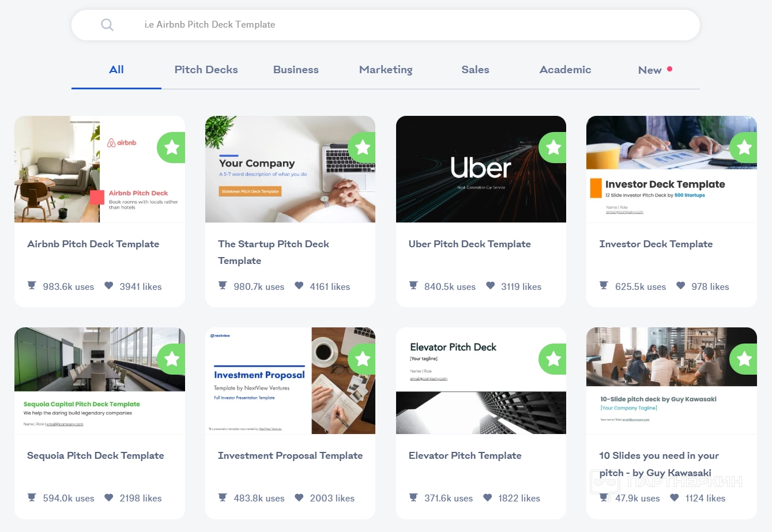Open the Marketing category tab
This screenshot has height=532, width=772.
click(386, 70)
